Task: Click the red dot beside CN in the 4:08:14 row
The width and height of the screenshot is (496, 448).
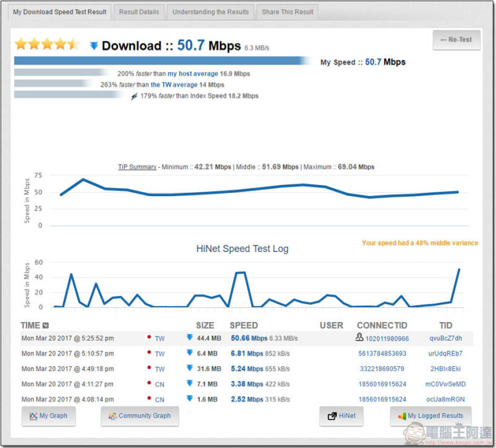Action: click(149, 398)
